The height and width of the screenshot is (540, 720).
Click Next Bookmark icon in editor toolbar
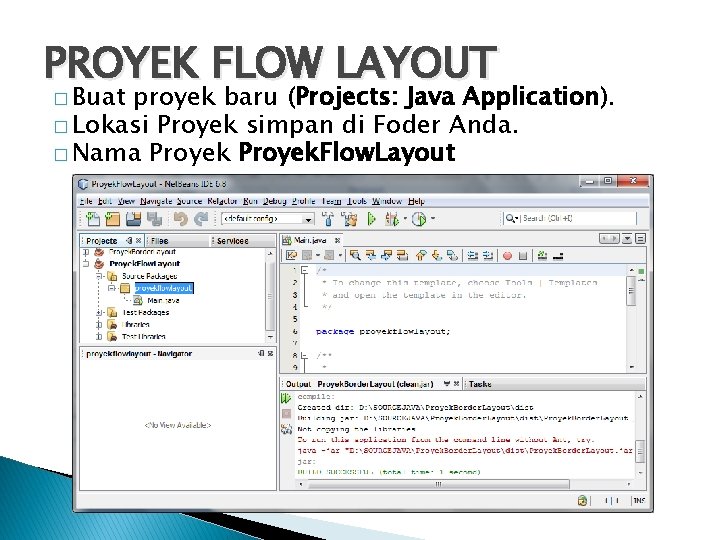coord(437,255)
